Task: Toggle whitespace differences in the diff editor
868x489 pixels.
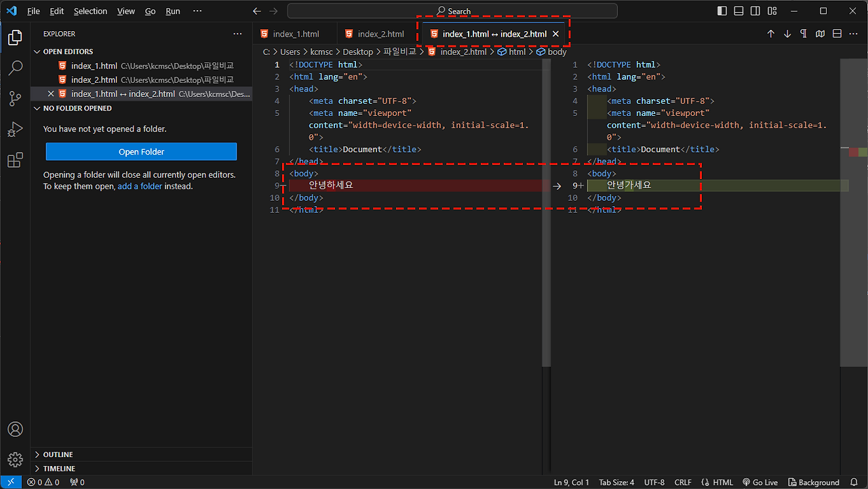Action: (x=804, y=33)
